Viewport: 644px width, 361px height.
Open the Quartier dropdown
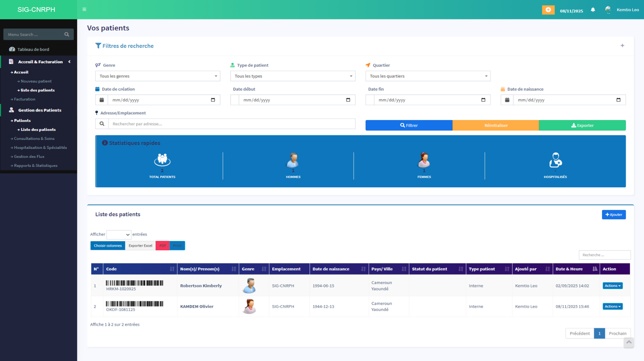click(428, 76)
